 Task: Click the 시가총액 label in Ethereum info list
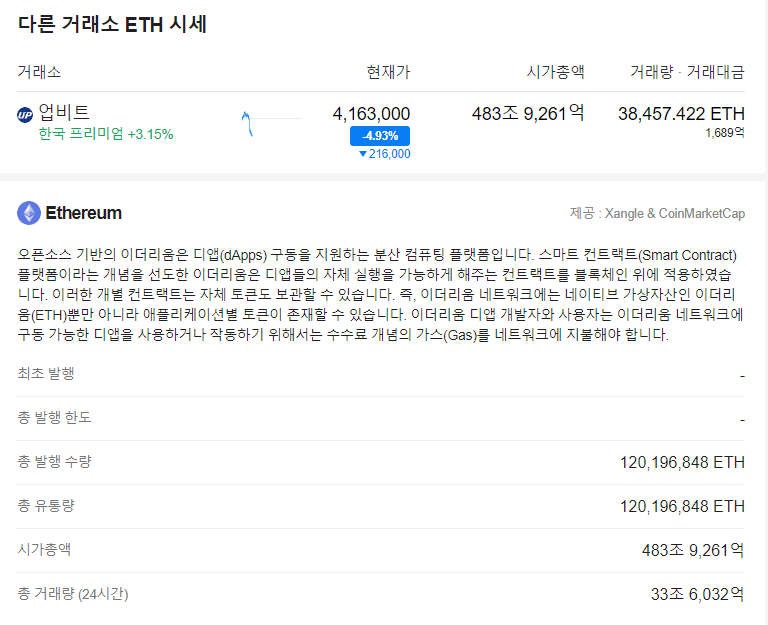(44, 550)
